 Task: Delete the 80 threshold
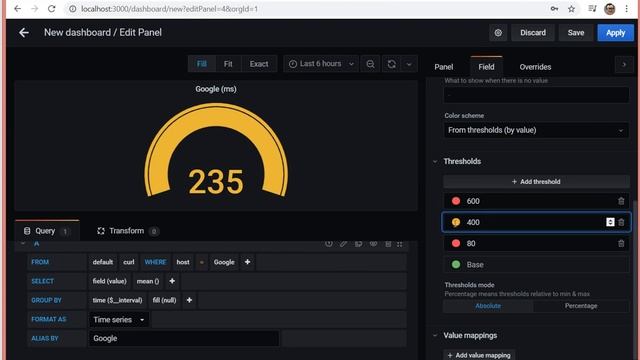point(621,244)
